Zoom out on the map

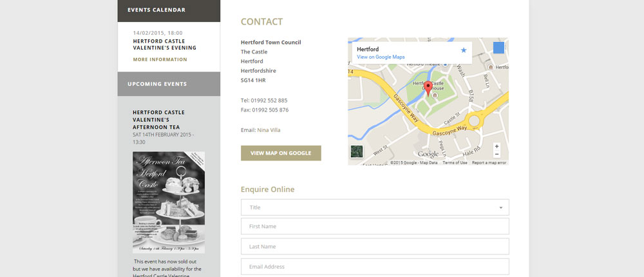tap(497, 154)
